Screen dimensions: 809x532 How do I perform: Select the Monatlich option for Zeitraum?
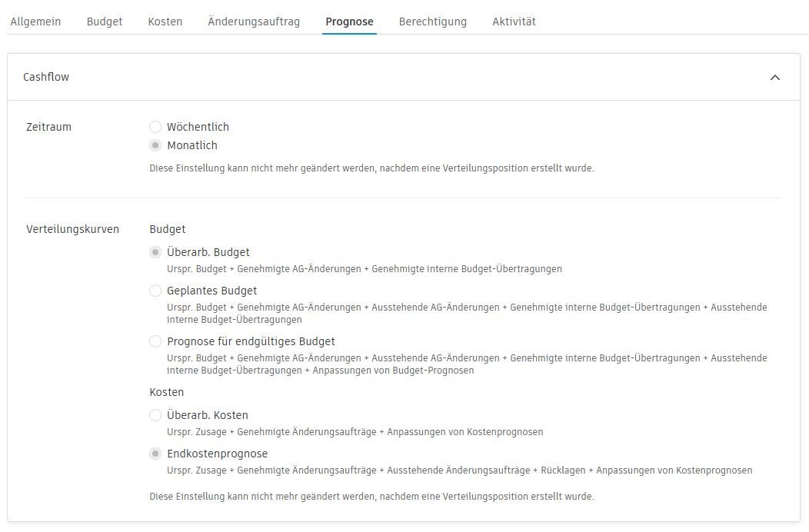click(155, 145)
